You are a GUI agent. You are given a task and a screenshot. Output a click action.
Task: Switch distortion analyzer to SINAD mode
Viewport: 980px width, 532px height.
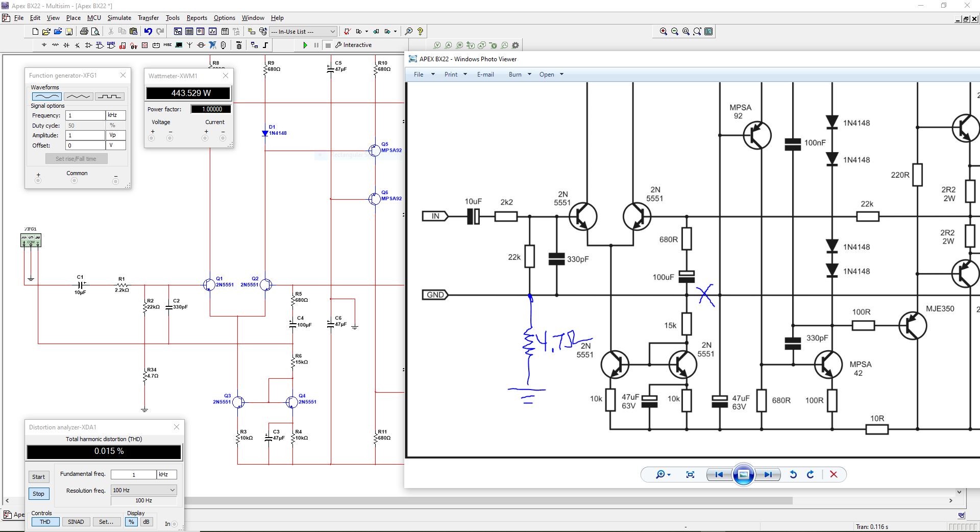coord(76,522)
